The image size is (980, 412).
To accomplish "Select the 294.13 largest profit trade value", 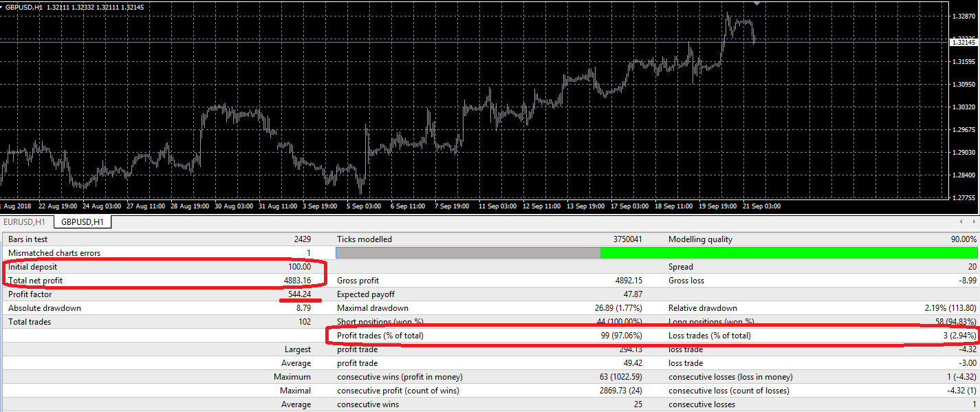I will [x=631, y=349].
